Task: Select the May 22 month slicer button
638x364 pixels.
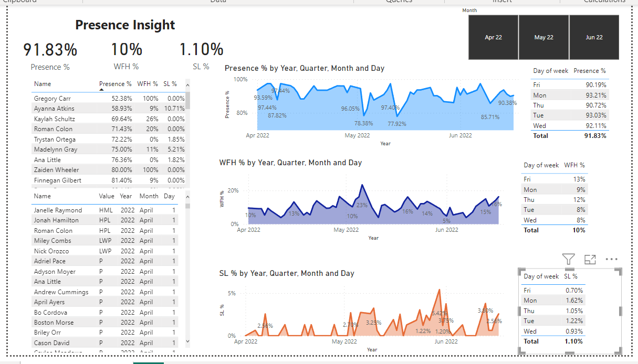Action: click(x=543, y=37)
